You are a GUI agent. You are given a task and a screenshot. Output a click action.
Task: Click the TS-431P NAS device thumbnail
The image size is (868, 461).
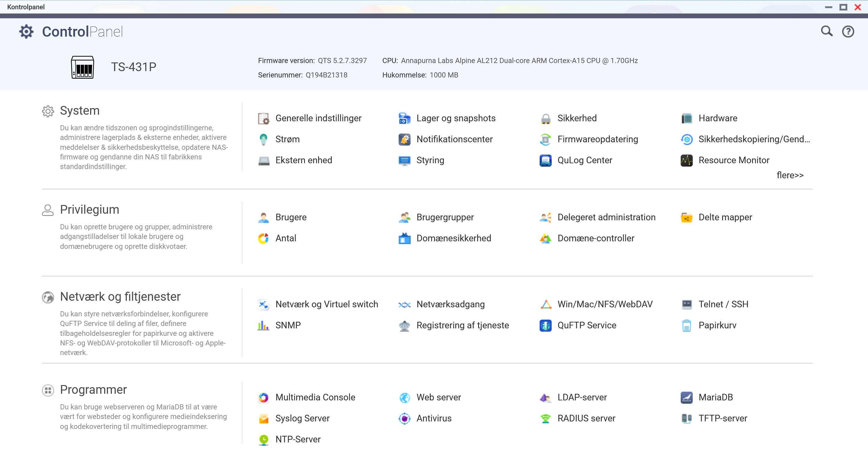click(x=83, y=67)
